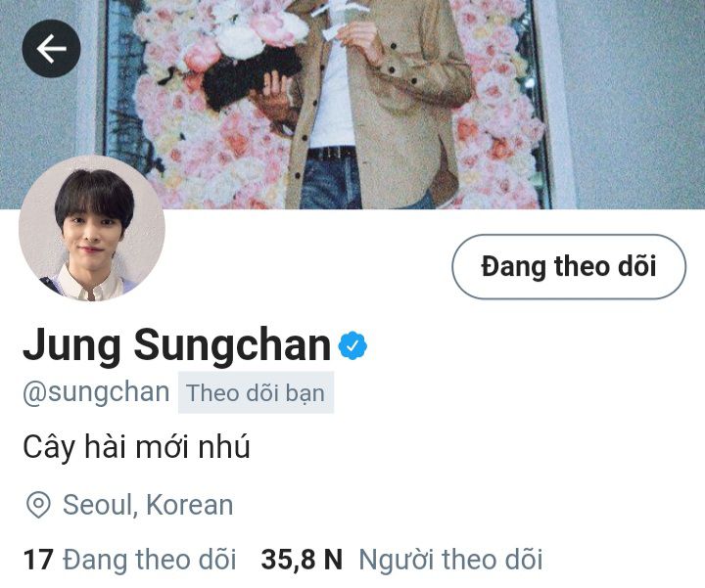View the header banner image
This screenshot has width=705, height=588.
(x=352, y=105)
